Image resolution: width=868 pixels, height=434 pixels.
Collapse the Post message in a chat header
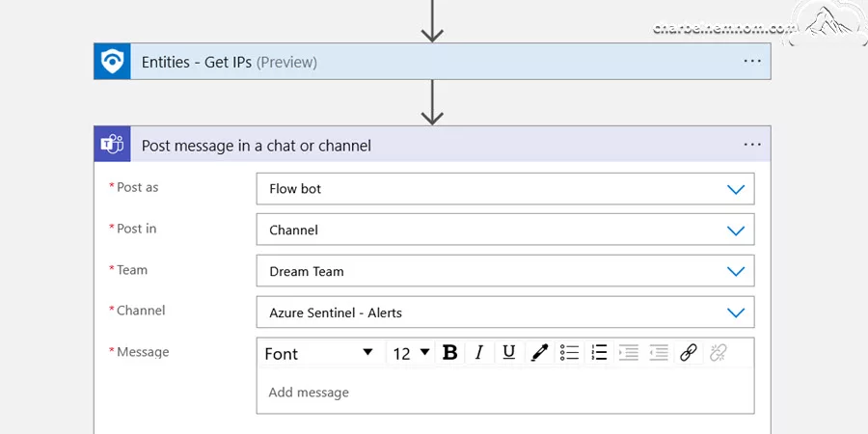pyautogui.click(x=432, y=144)
